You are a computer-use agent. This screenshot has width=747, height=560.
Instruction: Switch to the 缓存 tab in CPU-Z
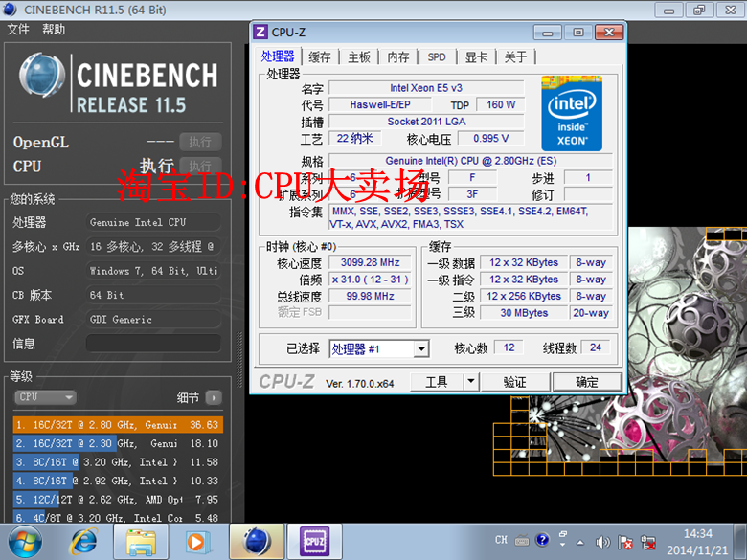pos(320,57)
